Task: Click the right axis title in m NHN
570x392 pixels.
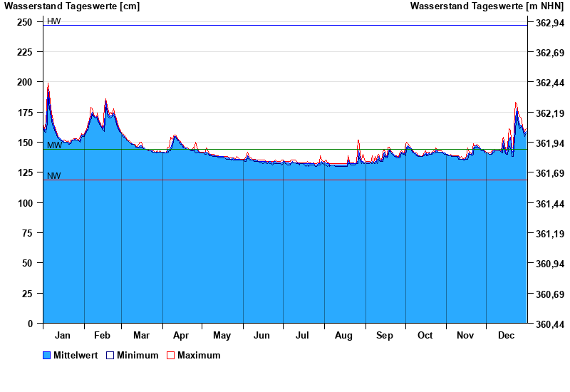Action: (488, 6)
